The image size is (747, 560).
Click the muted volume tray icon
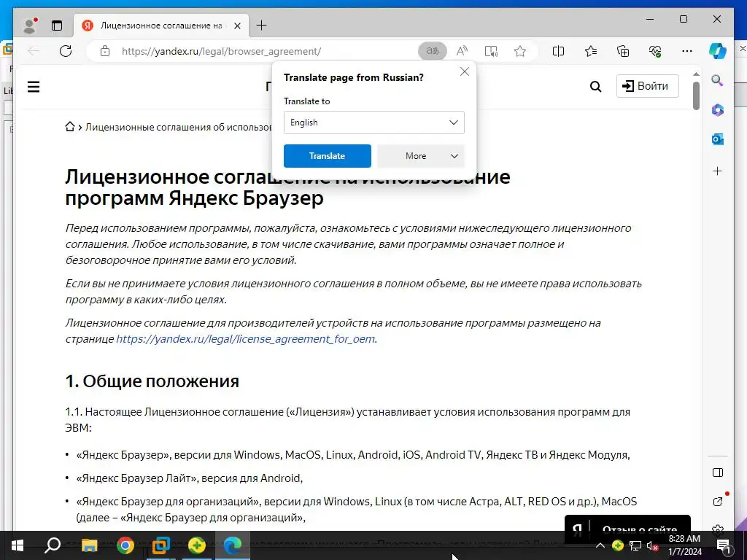tap(653, 545)
